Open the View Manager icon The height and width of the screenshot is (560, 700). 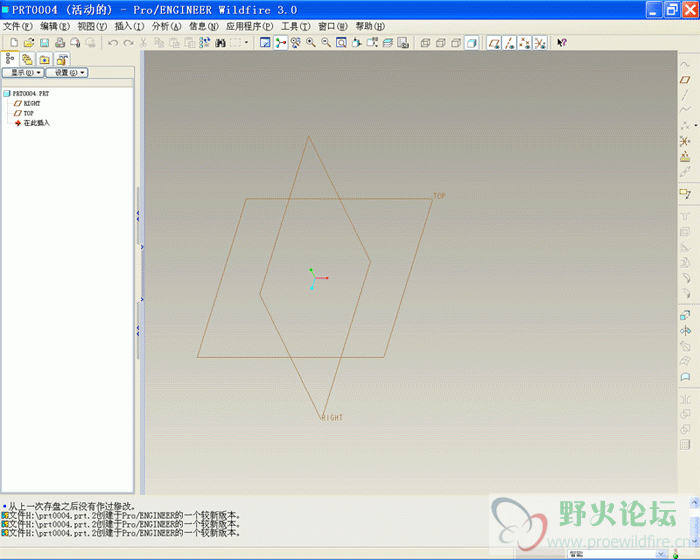point(403,43)
